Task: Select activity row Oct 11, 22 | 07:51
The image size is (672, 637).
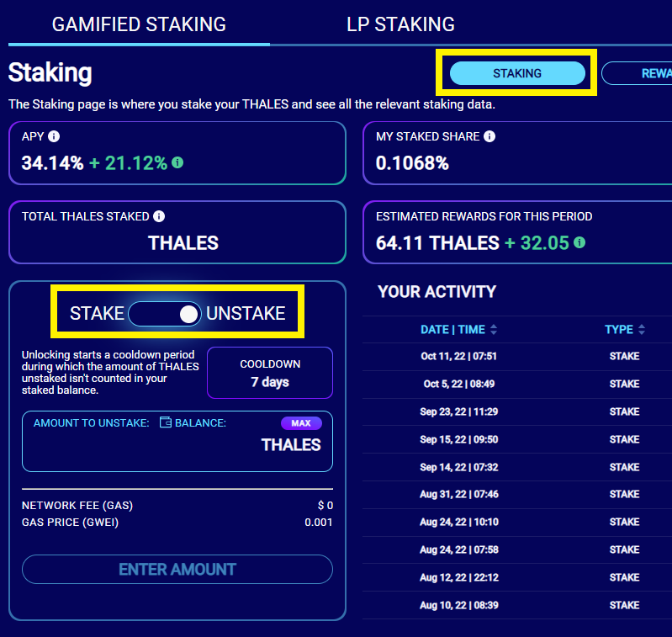Action: click(517, 356)
